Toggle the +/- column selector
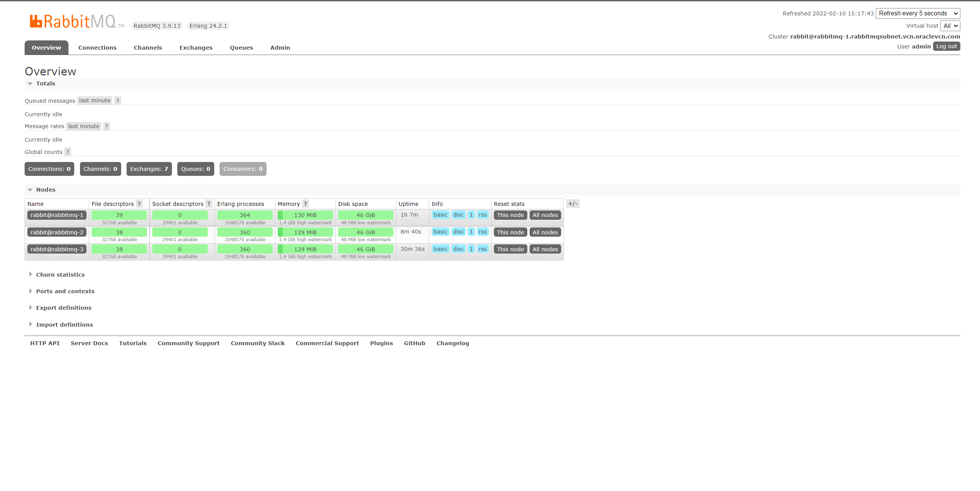 coord(573,203)
